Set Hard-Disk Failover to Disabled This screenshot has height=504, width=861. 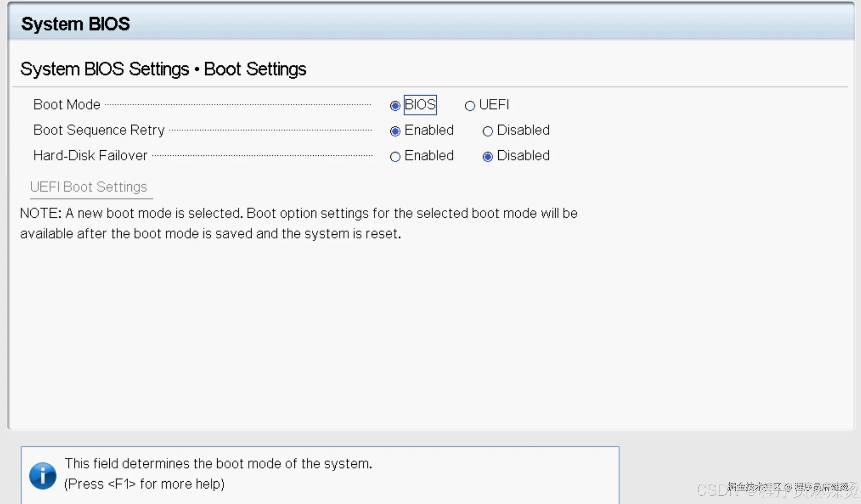[x=488, y=157]
